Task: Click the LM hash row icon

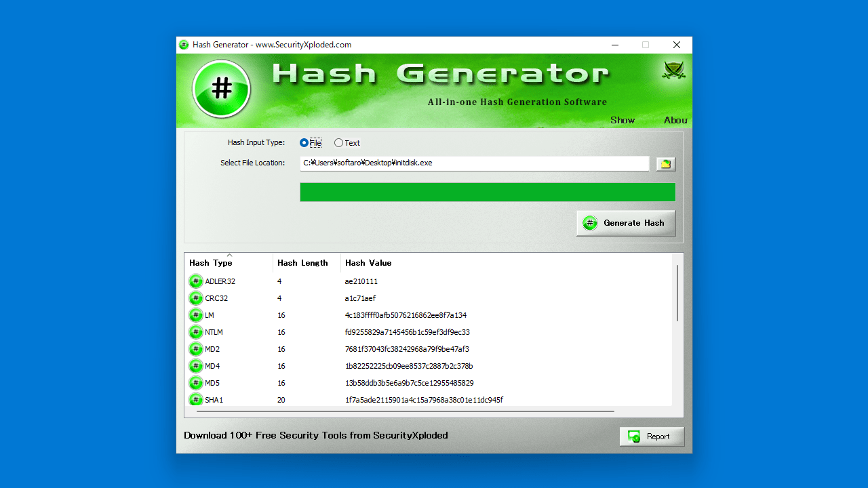Action: tap(196, 315)
